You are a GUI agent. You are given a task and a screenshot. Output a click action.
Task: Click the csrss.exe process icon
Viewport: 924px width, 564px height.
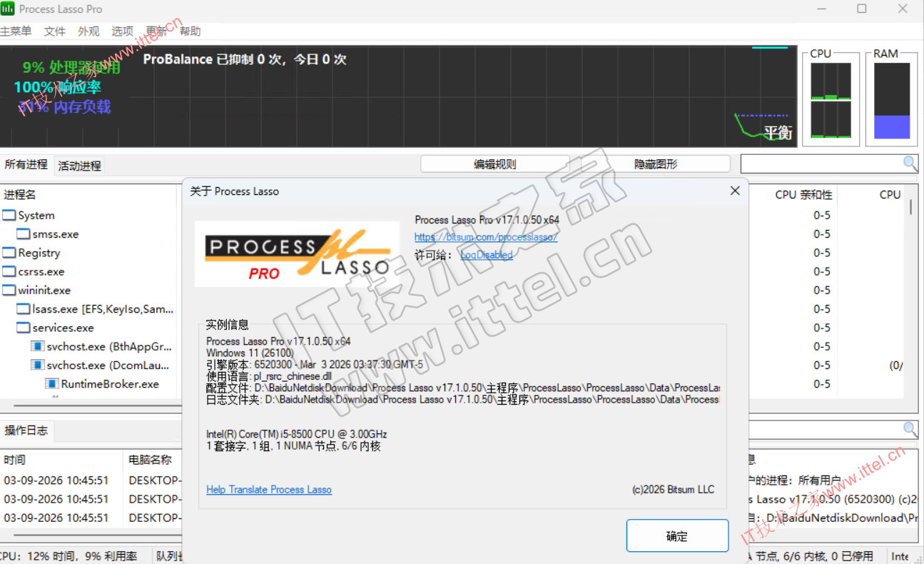tap(9, 272)
